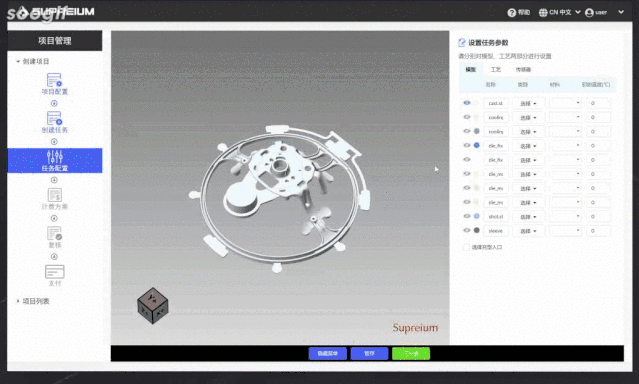
Task: Open 材料 dropdown for shot.sl
Action: (566, 216)
